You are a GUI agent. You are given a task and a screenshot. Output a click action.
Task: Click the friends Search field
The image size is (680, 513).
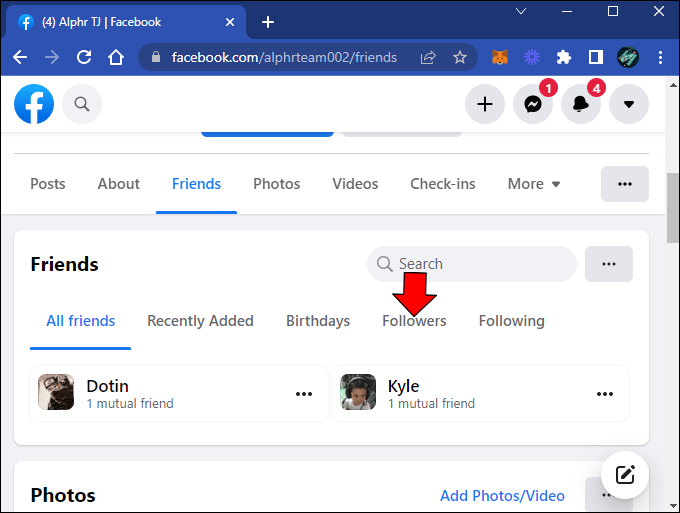[x=472, y=264]
